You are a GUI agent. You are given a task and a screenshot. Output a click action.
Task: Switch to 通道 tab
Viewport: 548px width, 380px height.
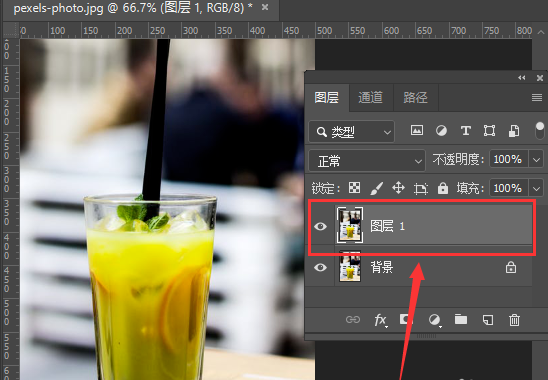[x=371, y=98]
